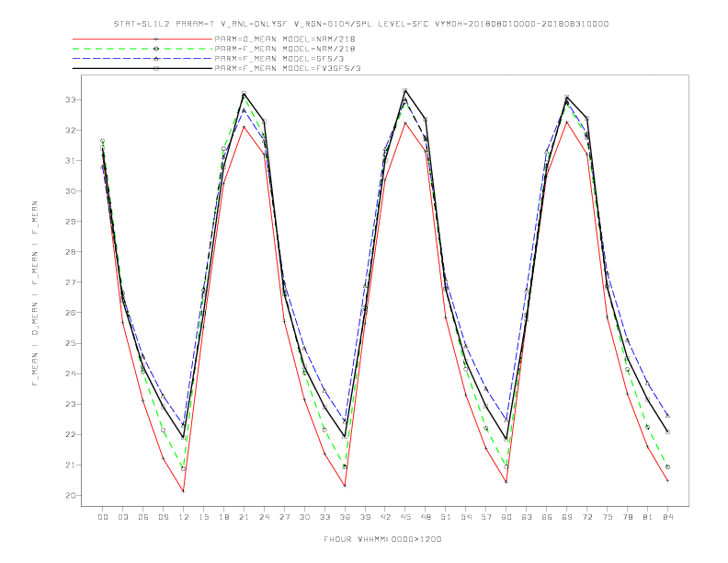Click x-axis tick label 06
This screenshot has height=563, width=728.
coord(143,517)
